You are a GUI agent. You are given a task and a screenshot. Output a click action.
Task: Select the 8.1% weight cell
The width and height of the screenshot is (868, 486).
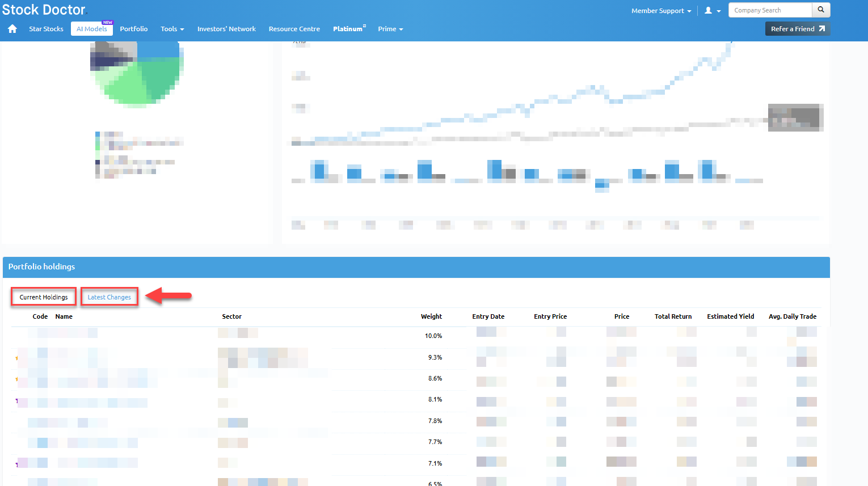coord(435,399)
